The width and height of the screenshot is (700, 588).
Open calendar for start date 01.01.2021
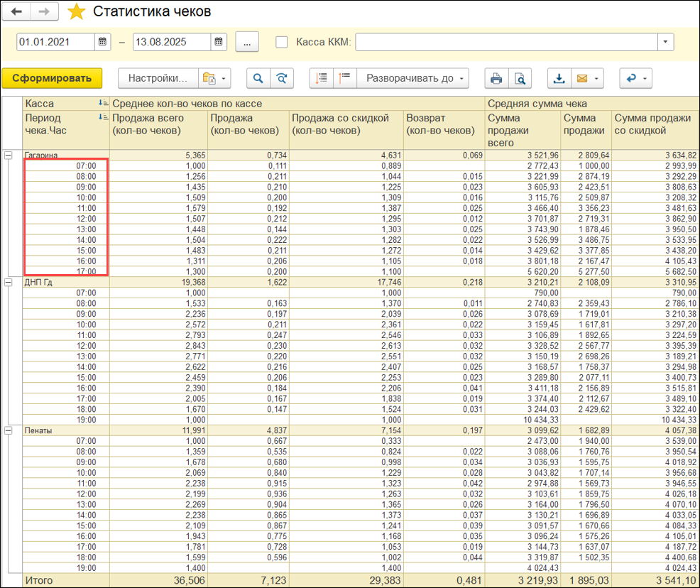click(x=104, y=42)
